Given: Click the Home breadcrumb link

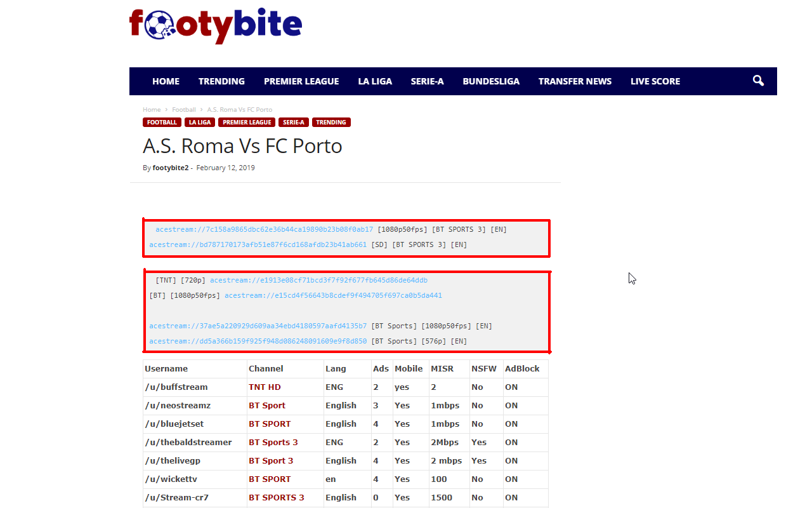Looking at the screenshot, I should point(152,109).
